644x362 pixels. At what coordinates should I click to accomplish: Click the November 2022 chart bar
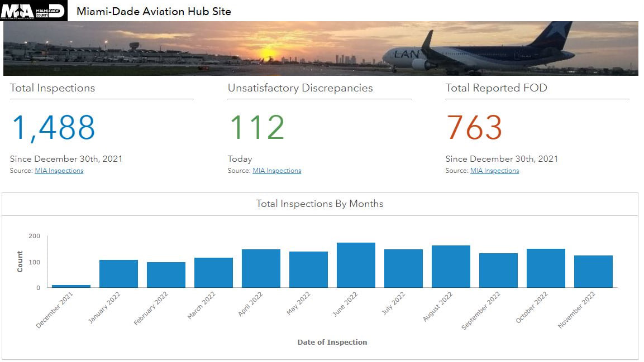tap(593, 272)
